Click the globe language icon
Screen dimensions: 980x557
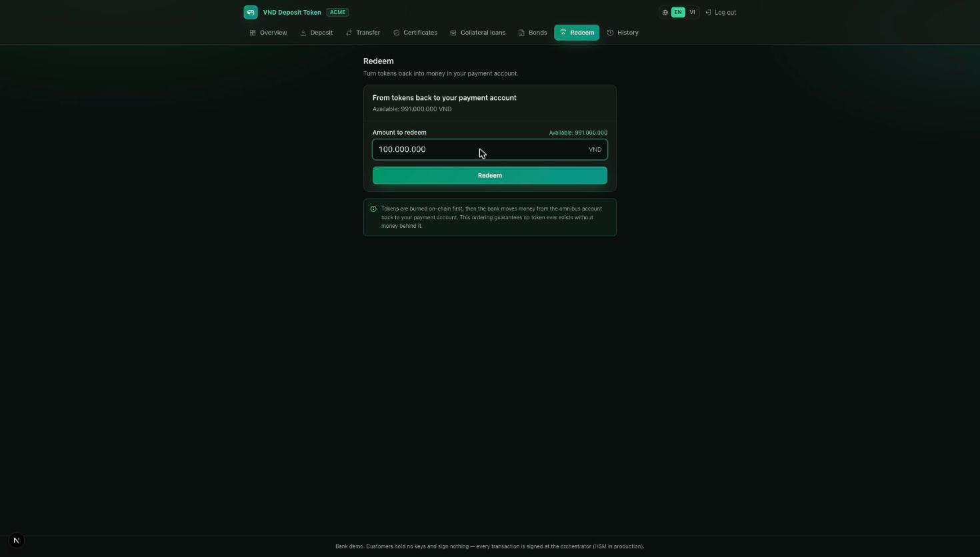[665, 13]
